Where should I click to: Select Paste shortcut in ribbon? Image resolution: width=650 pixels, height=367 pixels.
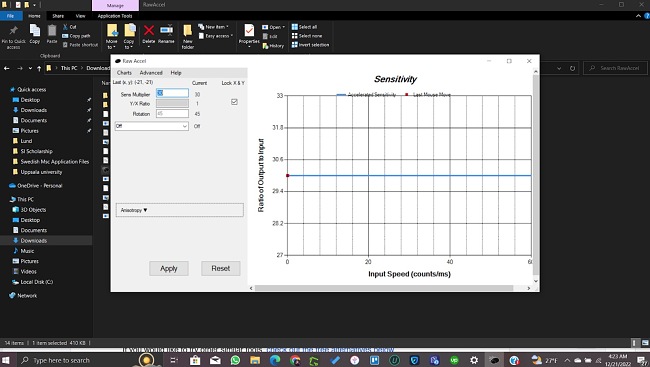(x=80, y=45)
